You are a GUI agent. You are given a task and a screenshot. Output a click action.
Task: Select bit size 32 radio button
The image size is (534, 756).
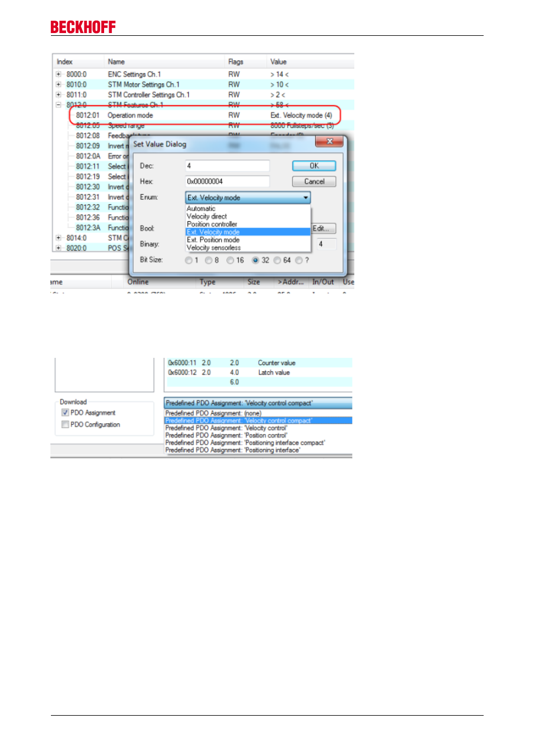(255, 260)
